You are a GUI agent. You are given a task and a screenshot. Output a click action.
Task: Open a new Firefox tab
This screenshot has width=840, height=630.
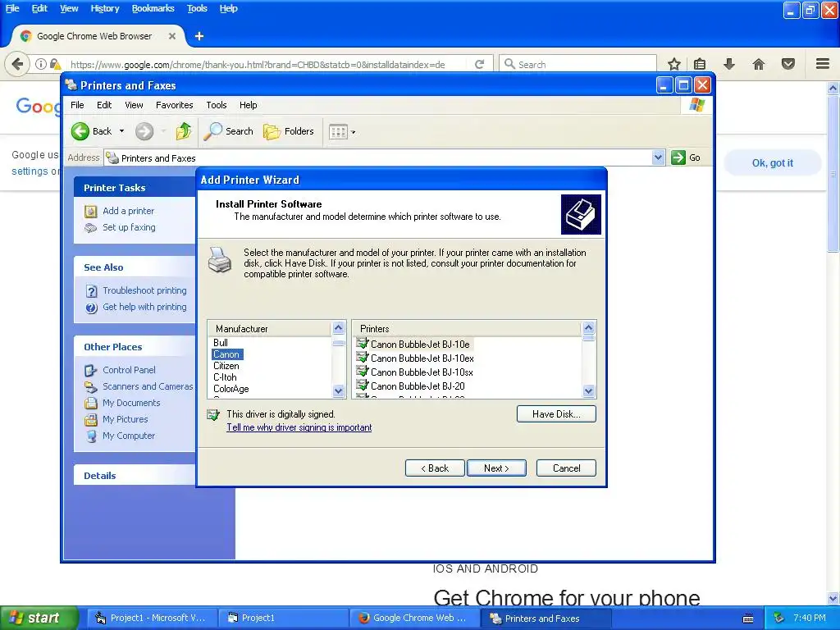pos(199,36)
